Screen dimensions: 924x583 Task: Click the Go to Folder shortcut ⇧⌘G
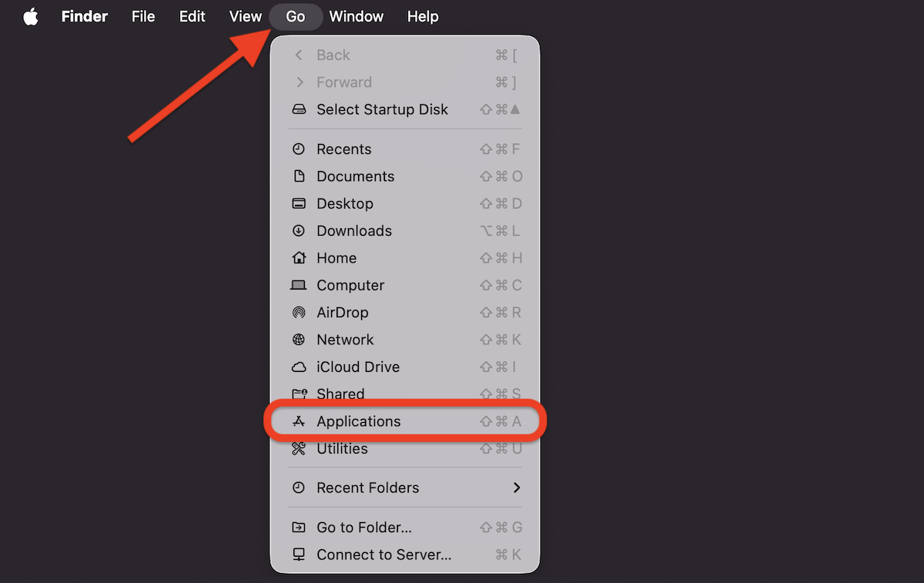[x=500, y=528]
